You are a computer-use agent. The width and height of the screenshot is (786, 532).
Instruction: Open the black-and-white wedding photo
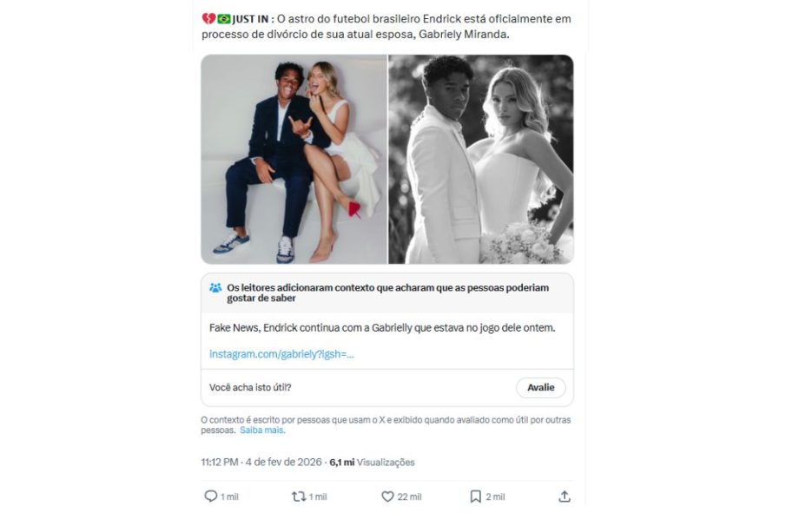tap(480, 159)
